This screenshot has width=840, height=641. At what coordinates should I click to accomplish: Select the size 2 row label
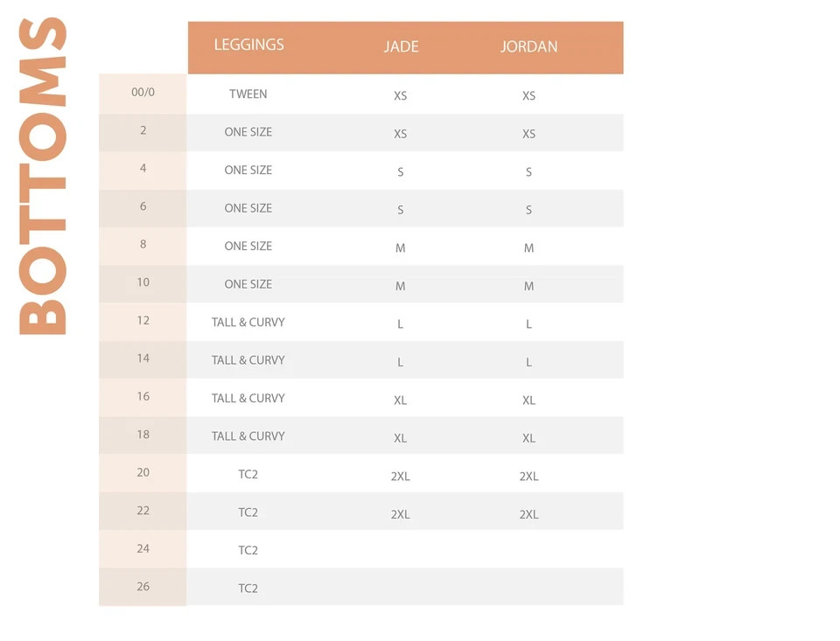pos(143,130)
